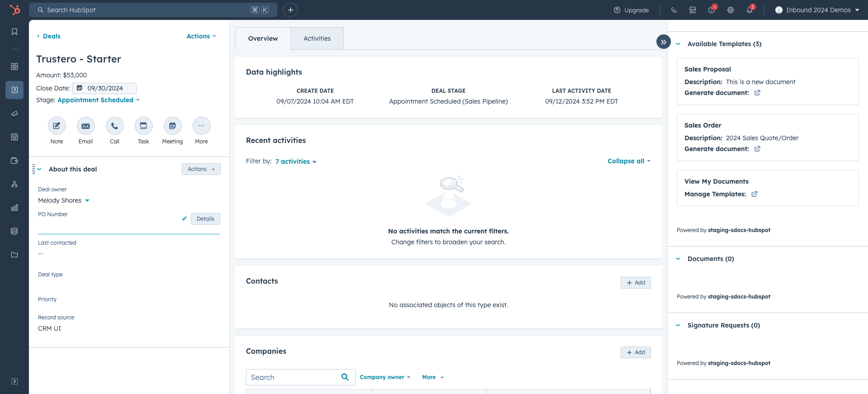Open the Deal owner Melody Shores dropdown
The image size is (868, 394).
coord(64,200)
